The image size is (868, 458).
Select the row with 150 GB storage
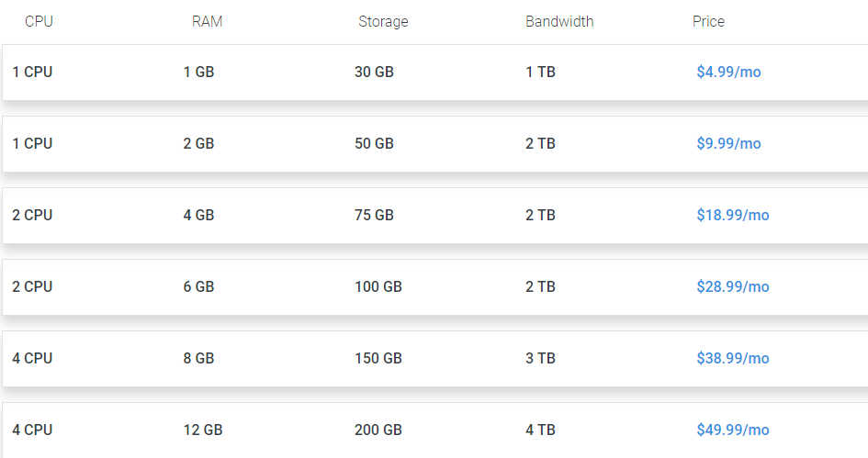pos(435,359)
